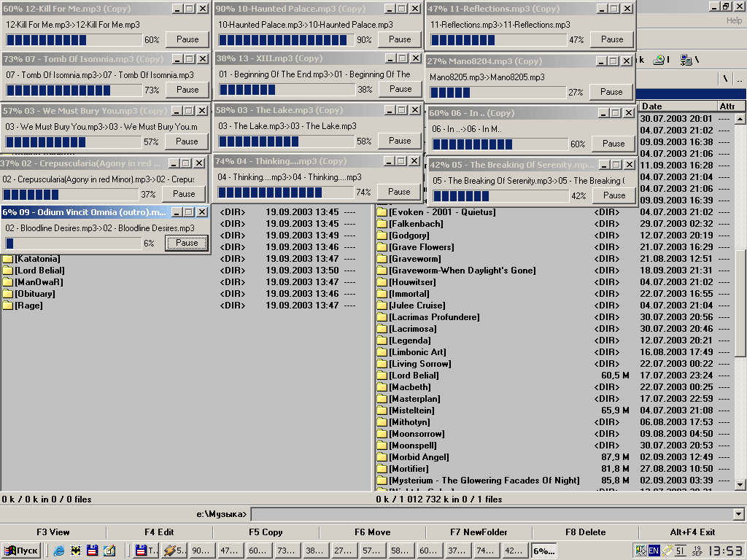The height and width of the screenshot is (560, 747).
Task: Click the folder icon next to [Lacrimas Profundere]
Action: 382,317
